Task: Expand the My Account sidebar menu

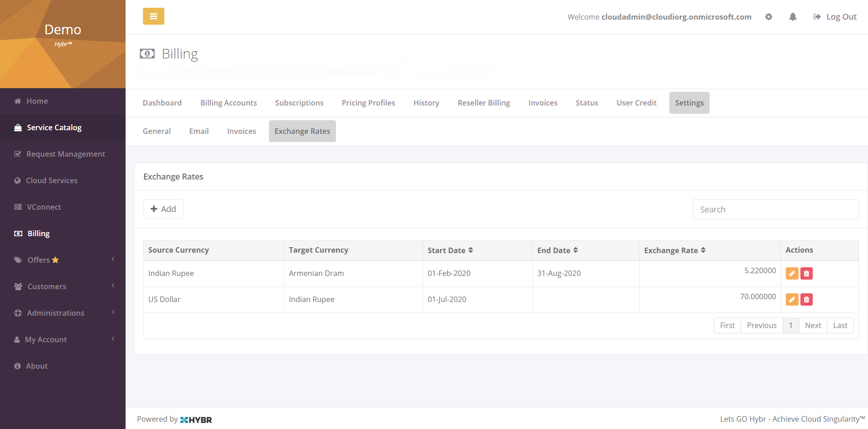Action: [63, 339]
